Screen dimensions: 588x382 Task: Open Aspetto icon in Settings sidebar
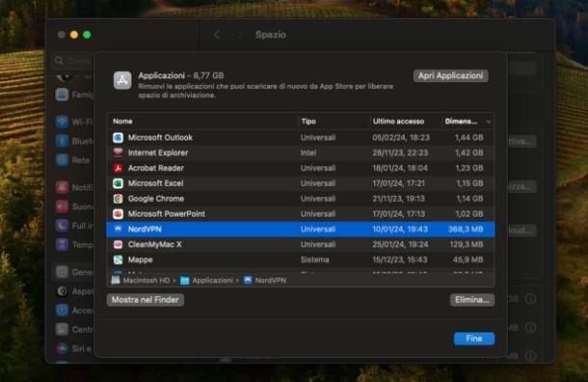[x=62, y=290]
